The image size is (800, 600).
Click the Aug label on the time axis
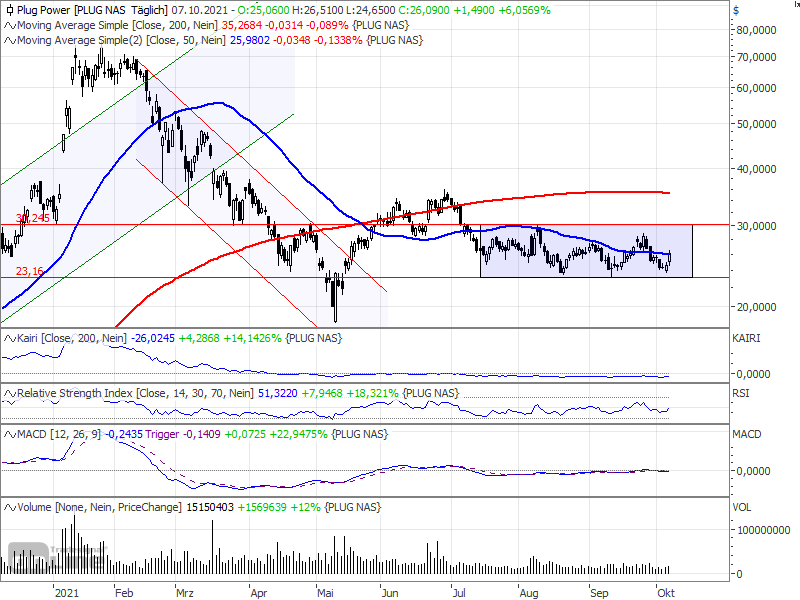[x=529, y=593]
